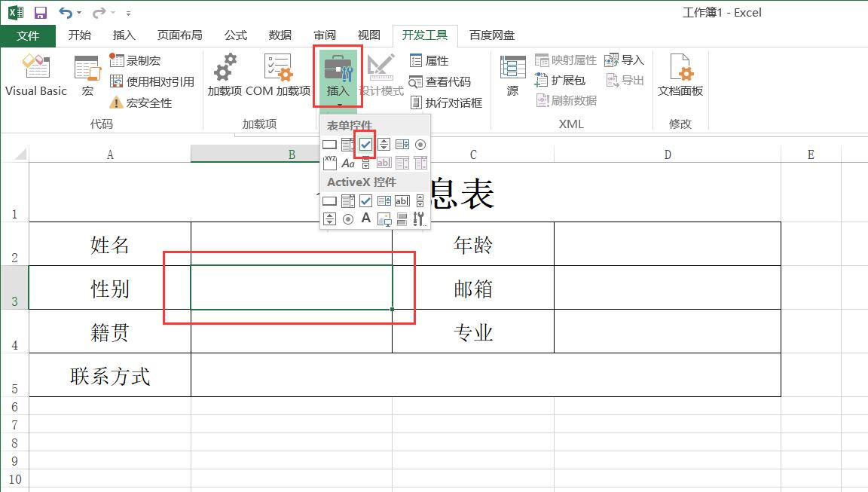
Task: Open the 加载项 add-ins dialog
Action: (x=225, y=76)
